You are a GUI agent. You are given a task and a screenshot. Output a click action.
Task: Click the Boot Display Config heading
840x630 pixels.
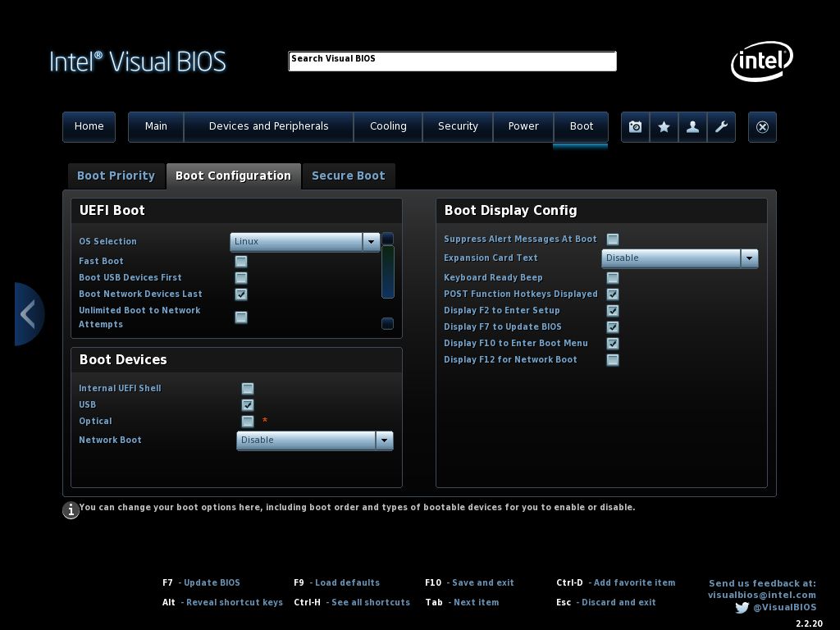coord(510,211)
